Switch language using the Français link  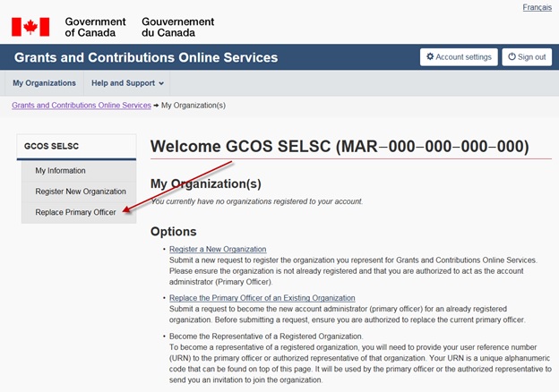click(537, 7)
